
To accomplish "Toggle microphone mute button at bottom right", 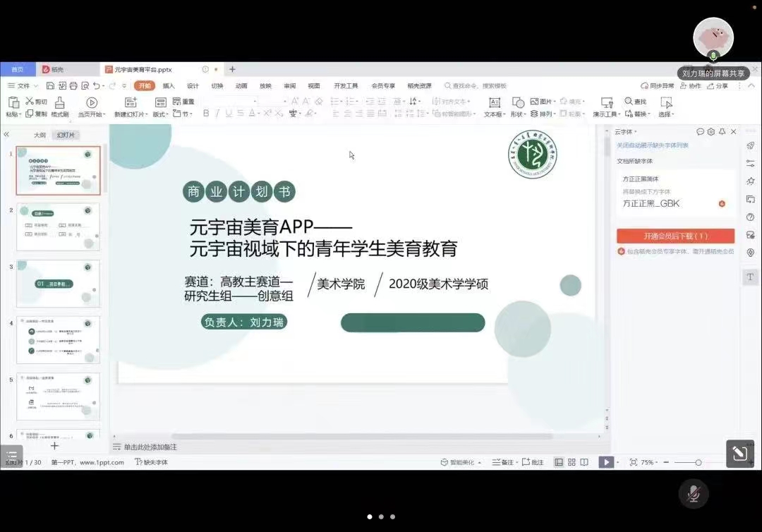I will pos(694,494).
